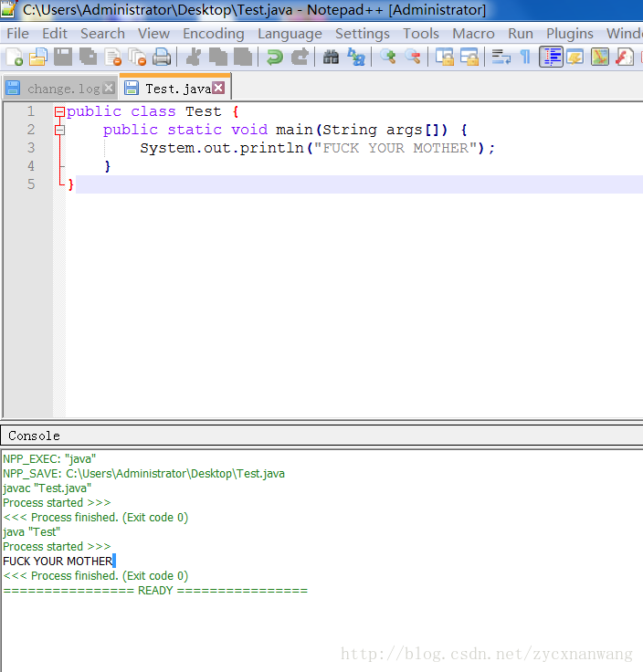643x672 pixels.
Task: Open the Language menu
Action: click(290, 34)
